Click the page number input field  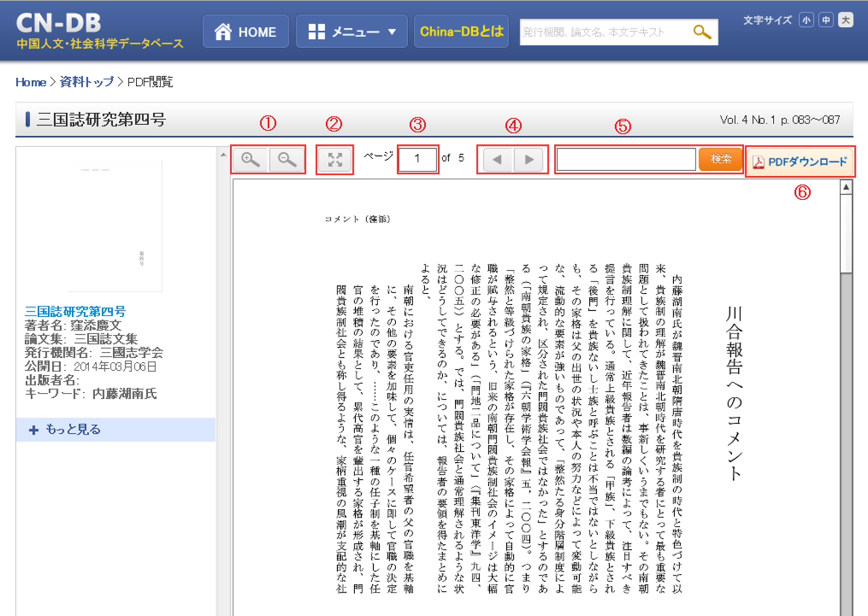click(x=418, y=159)
